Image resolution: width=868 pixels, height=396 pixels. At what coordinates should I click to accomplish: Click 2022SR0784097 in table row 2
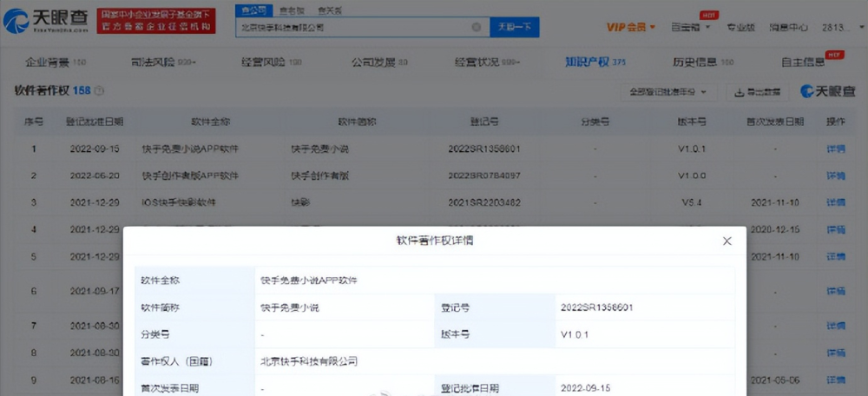tap(484, 175)
